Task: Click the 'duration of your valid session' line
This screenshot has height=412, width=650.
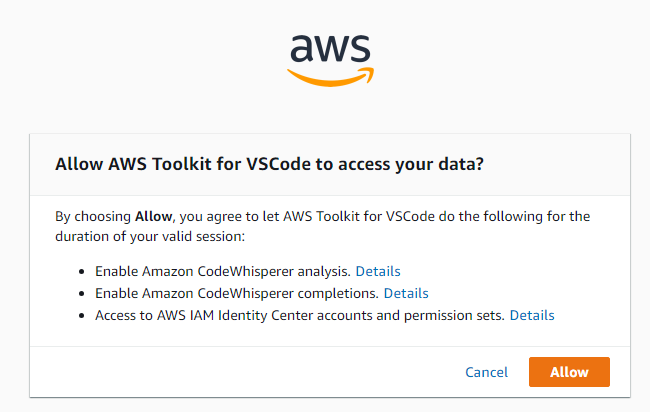Action: (150, 236)
